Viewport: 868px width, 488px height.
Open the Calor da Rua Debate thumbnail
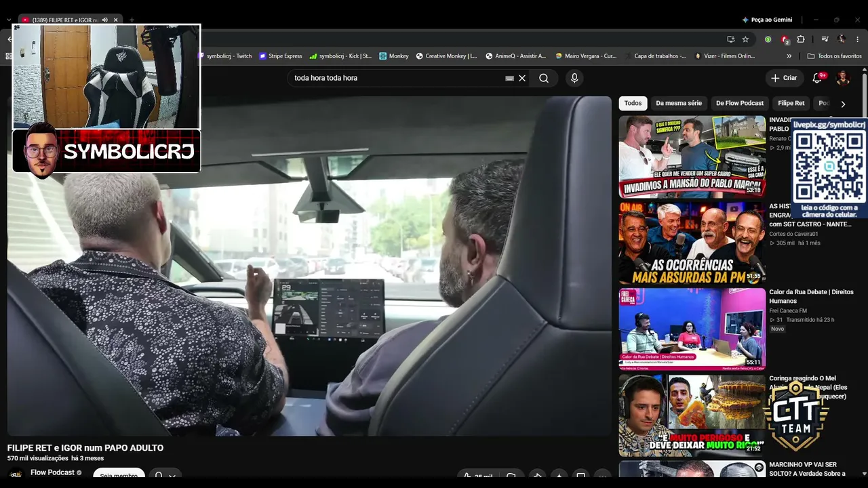[x=692, y=329]
